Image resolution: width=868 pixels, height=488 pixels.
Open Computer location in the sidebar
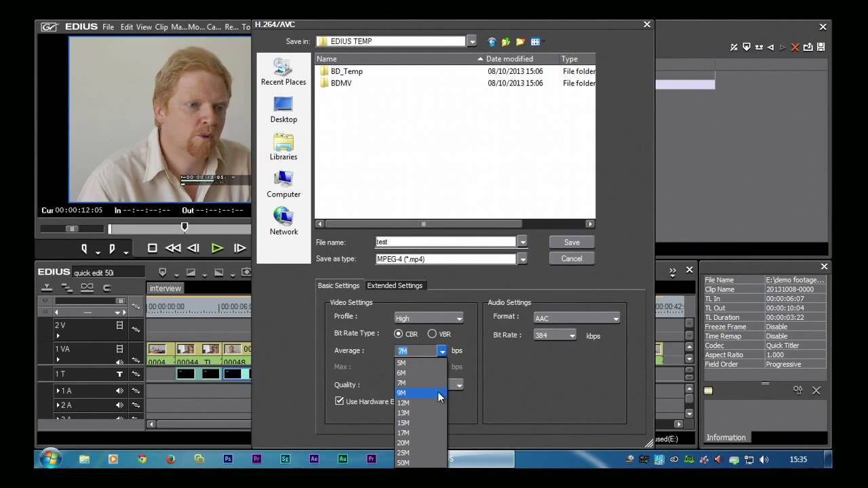283,184
